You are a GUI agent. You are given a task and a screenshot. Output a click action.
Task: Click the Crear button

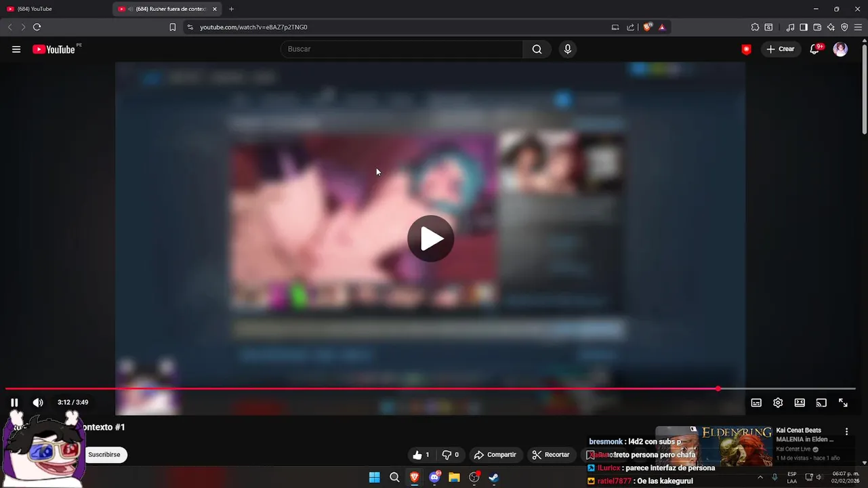pos(781,49)
